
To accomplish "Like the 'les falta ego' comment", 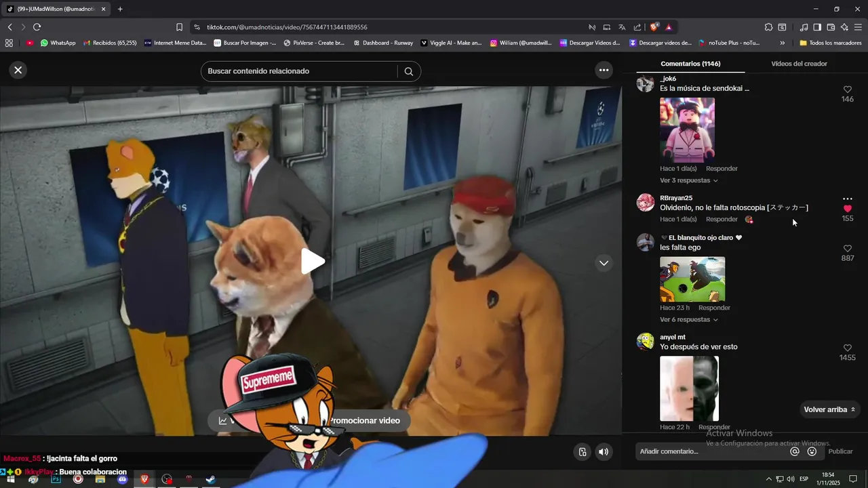I will (x=847, y=249).
